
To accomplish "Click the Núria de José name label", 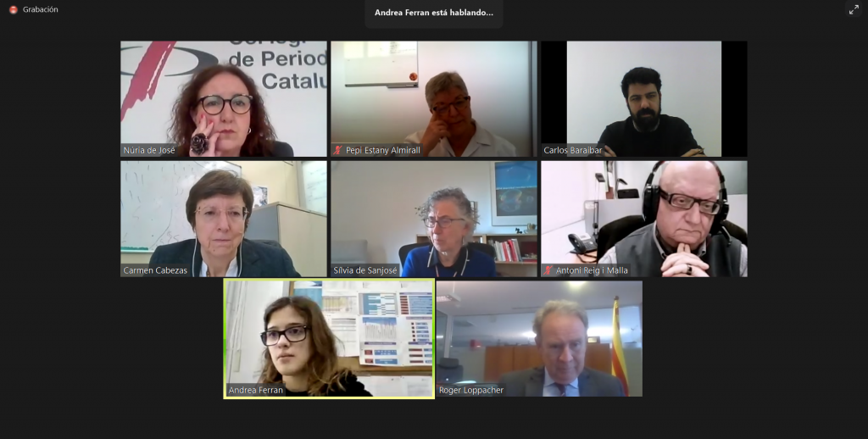I will tap(149, 151).
